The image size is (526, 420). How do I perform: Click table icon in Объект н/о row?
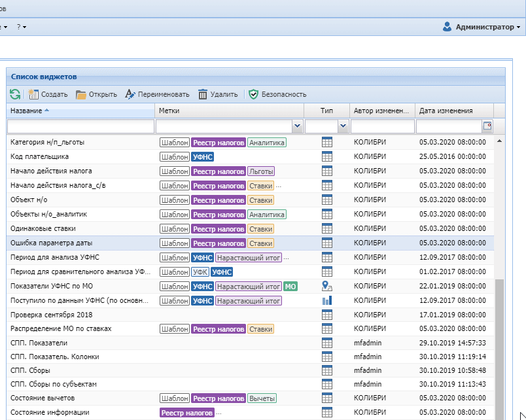pos(326,200)
